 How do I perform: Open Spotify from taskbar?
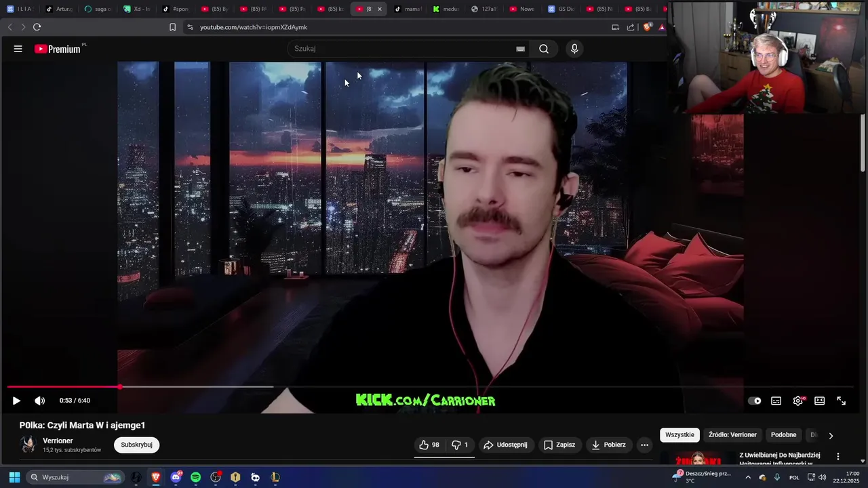196,477
